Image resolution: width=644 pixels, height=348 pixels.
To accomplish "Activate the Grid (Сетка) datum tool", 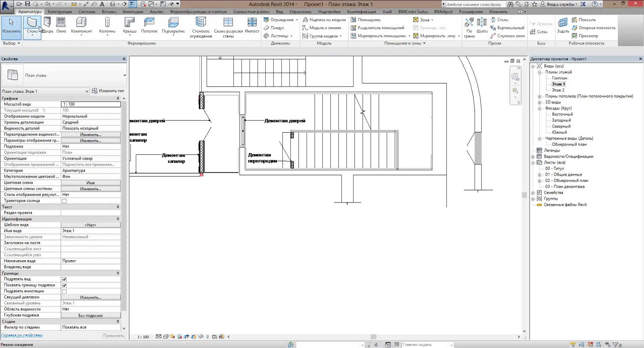I will pos(539,32).
